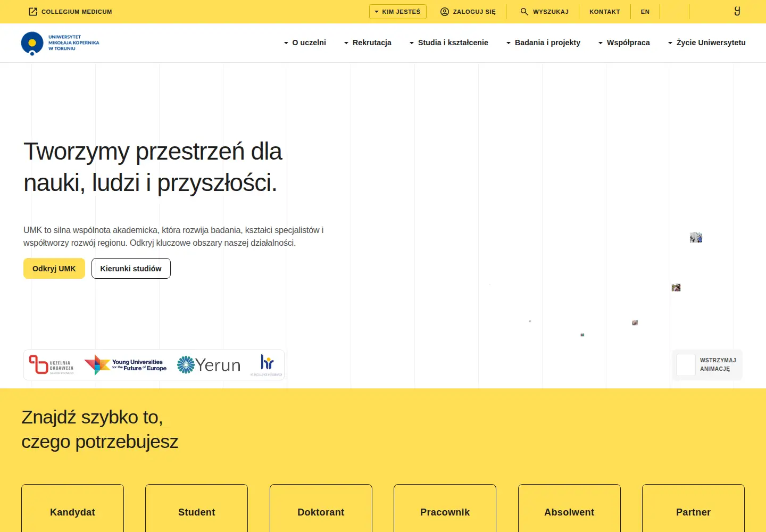
Task: Expand the O uczelni menu
Action: [x=305, y=43]
